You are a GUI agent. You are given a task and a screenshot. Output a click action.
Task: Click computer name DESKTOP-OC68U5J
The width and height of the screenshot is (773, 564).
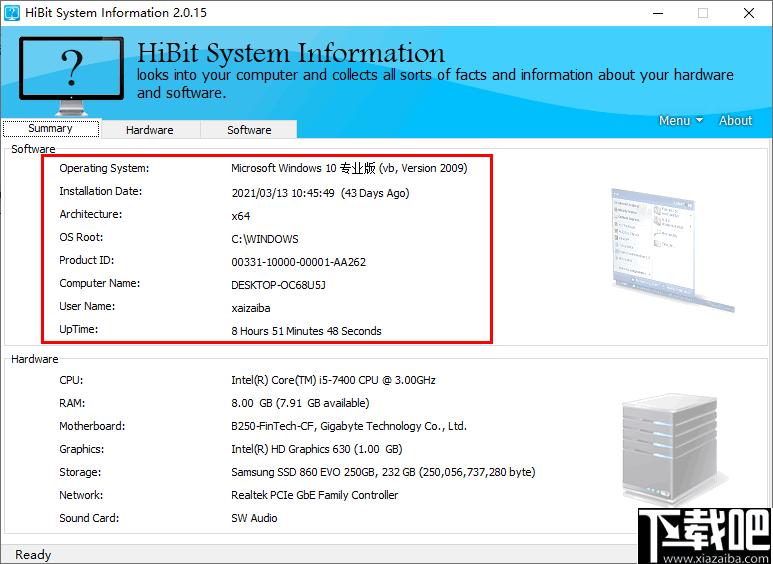279,285
